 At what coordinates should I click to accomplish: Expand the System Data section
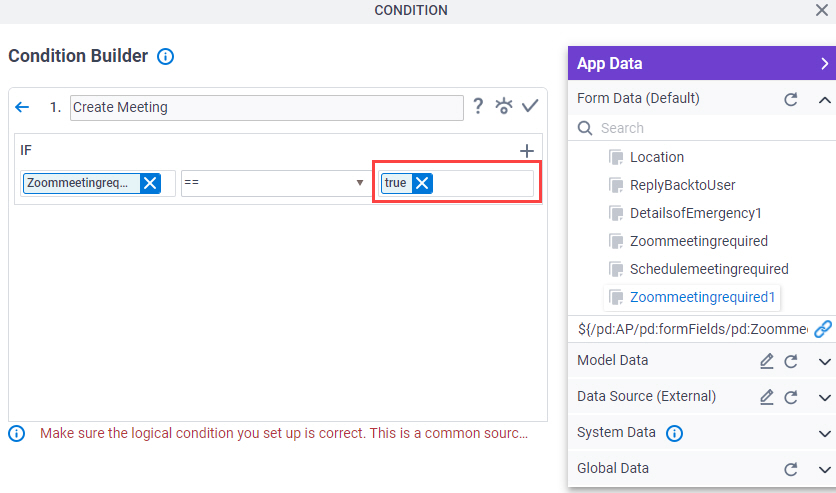[824, 433]
